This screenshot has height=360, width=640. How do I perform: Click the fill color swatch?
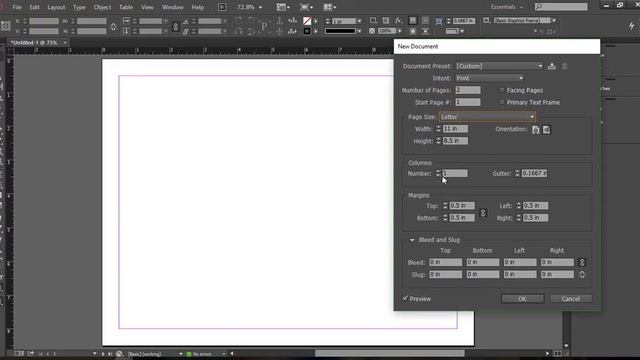tap(307, 21)
